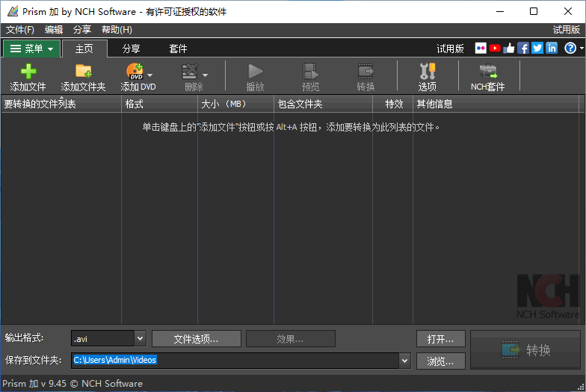Click the green plus 添加文件 icon
Viewport: 586px width, 392px height.
click(x=28, y=72)
